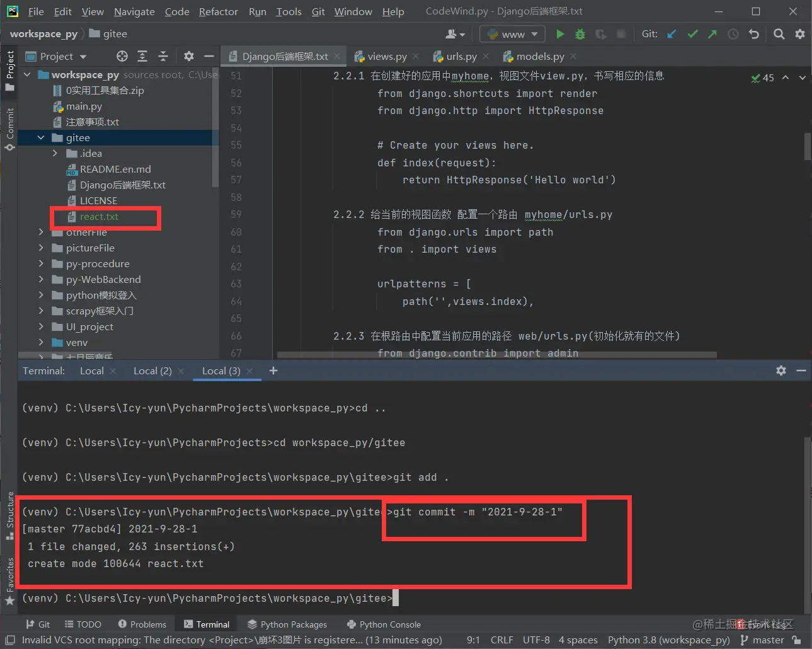This screenshot has height=649, width=812.
Task: Collapse all in Project panel
Action: click(163, 56)
